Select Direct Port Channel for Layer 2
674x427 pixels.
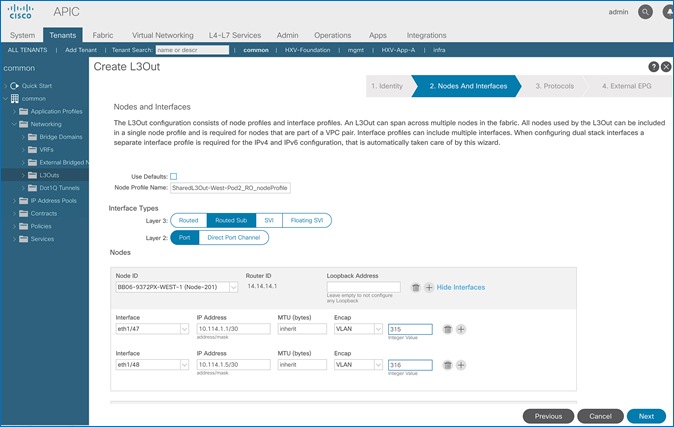coord(233,237)
